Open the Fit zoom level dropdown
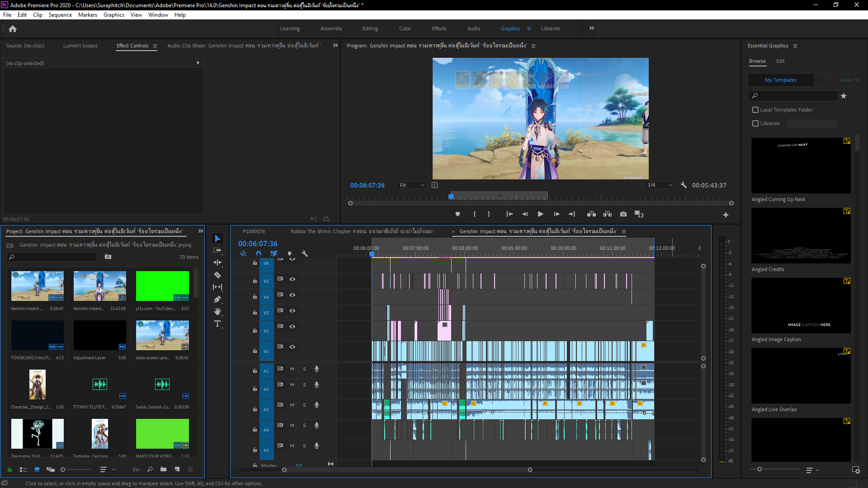Image resolution: width=868 pixels, height=488 pixels. [411, 185]
